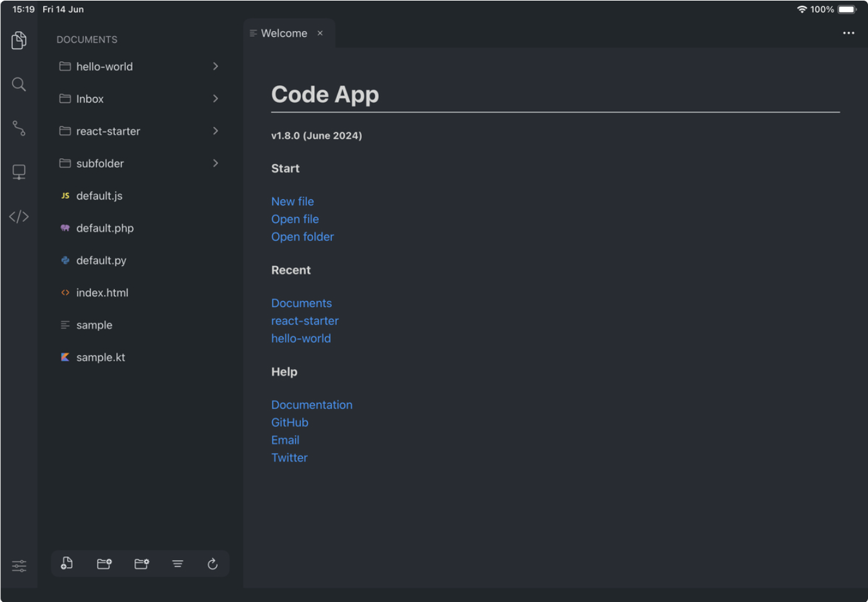The image size is (868, 602).
Task: Click the Open folder link
Action: pyautogui.click(x=303, y=236)
